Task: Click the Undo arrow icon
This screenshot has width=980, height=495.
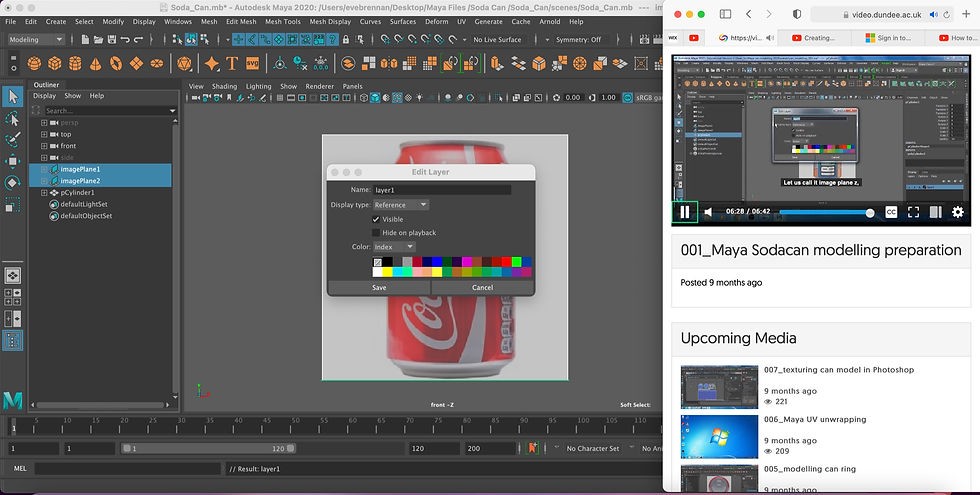Action: (x=124, y=39)
